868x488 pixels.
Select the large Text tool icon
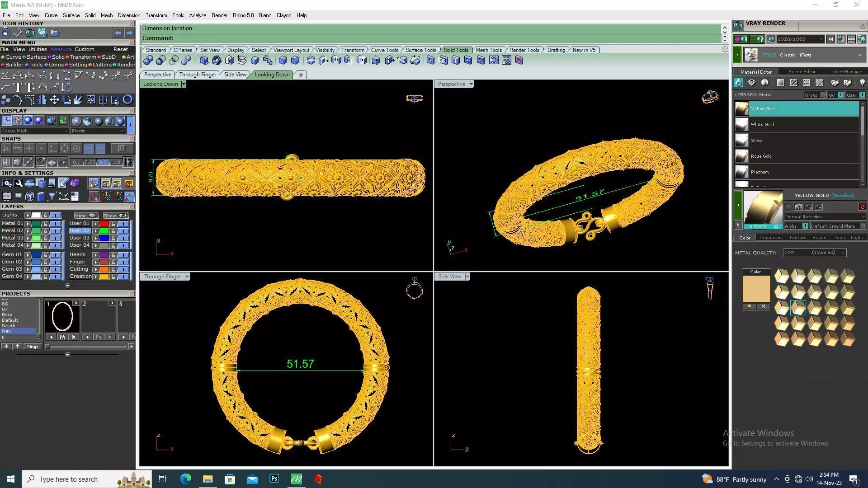pos(18,87)
